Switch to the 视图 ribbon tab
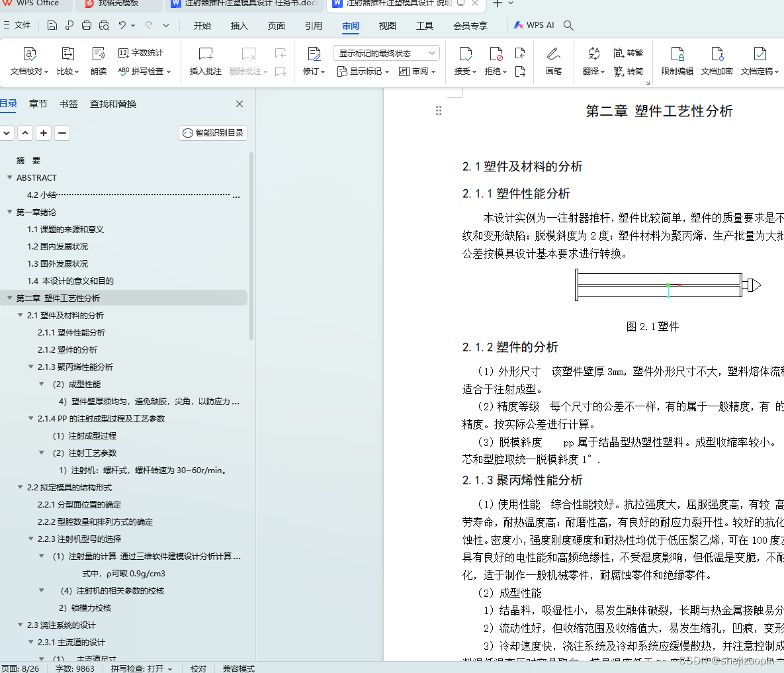 point(387,26)
